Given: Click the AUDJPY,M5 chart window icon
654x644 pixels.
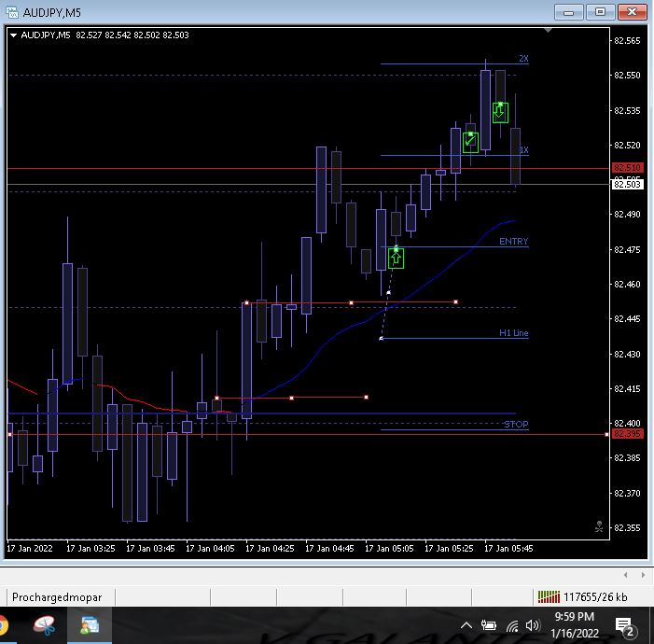Looking at the screenshot, I should point(12,12).
